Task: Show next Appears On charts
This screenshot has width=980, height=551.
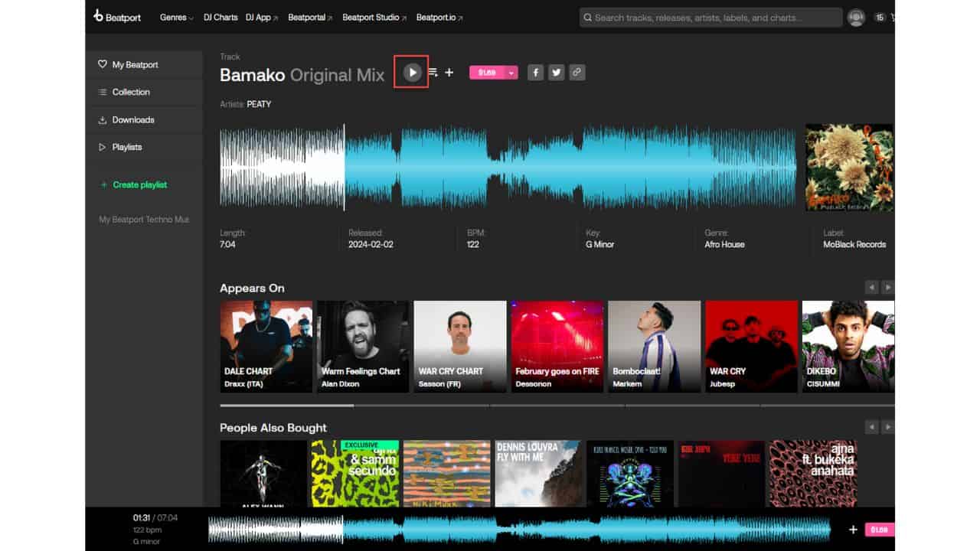Action: point(887,288)
